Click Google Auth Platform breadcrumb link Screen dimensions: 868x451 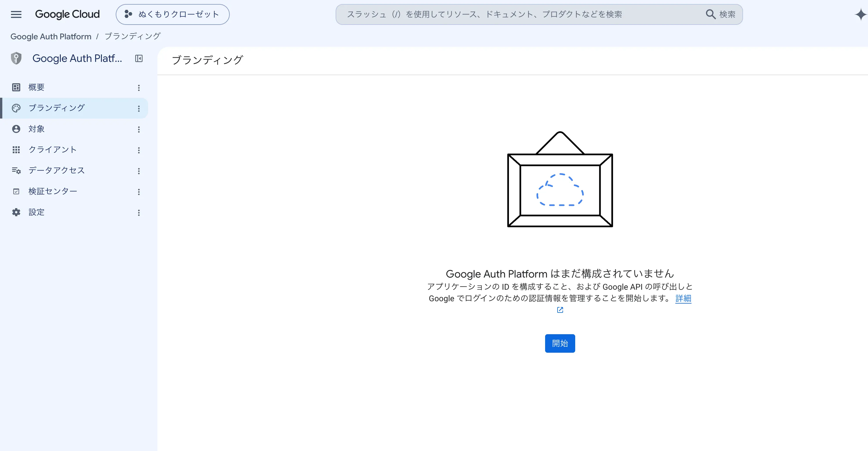tap(51, 36)
